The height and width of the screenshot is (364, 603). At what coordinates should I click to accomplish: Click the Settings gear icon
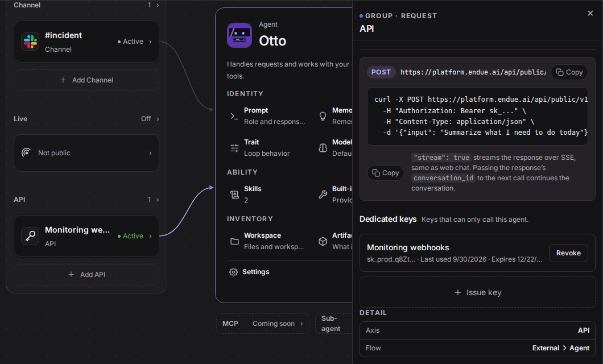click(x=233, y=272)
